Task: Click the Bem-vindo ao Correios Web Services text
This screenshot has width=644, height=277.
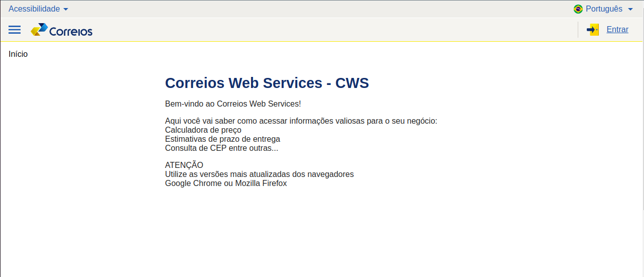Action: click(233, 104)
